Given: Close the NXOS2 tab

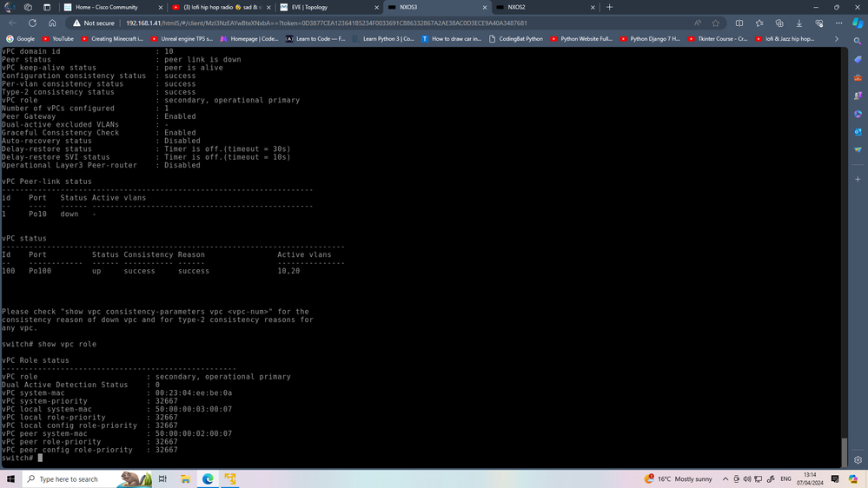Looking at the screenshot, I should click(593, 7).
